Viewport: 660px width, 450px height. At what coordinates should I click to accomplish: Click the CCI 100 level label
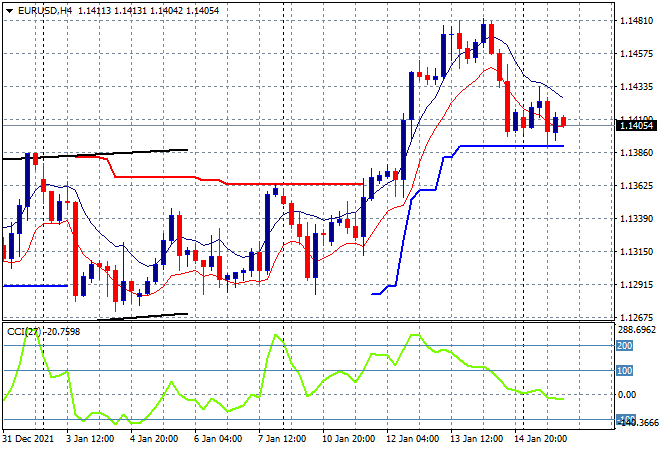[625, 370]
